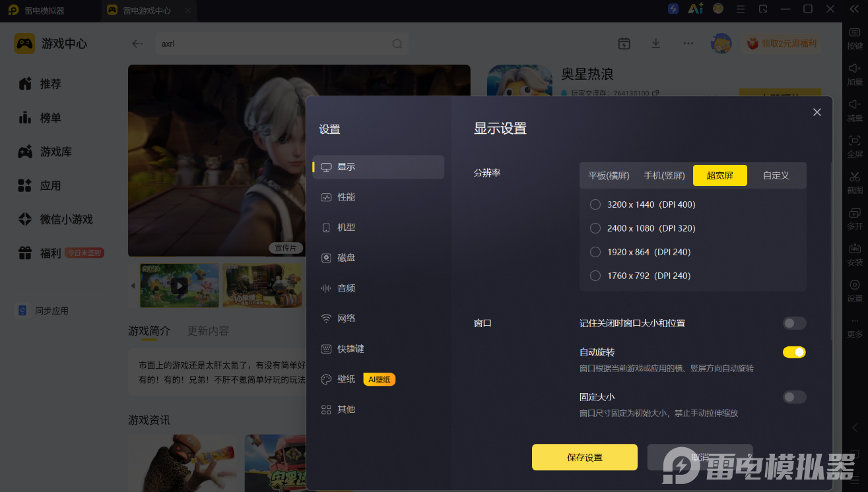Disable the 自动旋转 toggle
868x492 pixels.
tap(794, 352)
